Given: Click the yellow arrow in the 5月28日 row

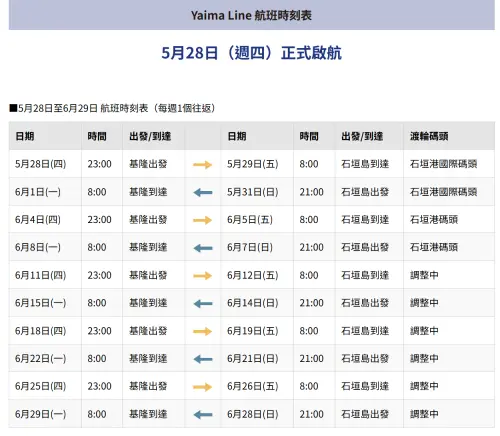Looking at the screenshot, I should [202, 164].
